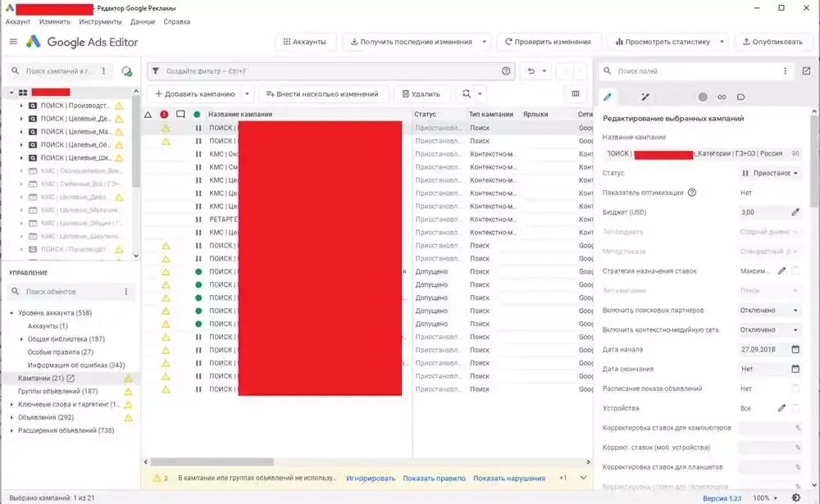Select Группы объявлений (187) in management list
Screen dimensions: 820x504
point(57,391)
